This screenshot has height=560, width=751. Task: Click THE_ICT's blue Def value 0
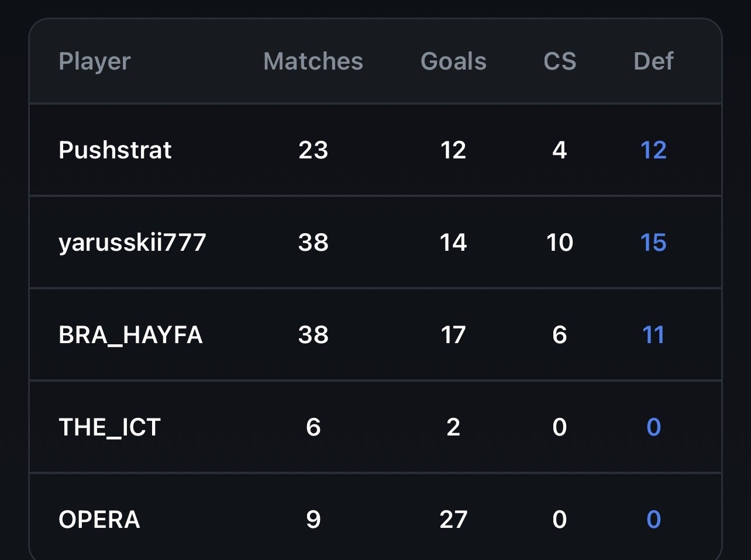[x=653, y=427]
